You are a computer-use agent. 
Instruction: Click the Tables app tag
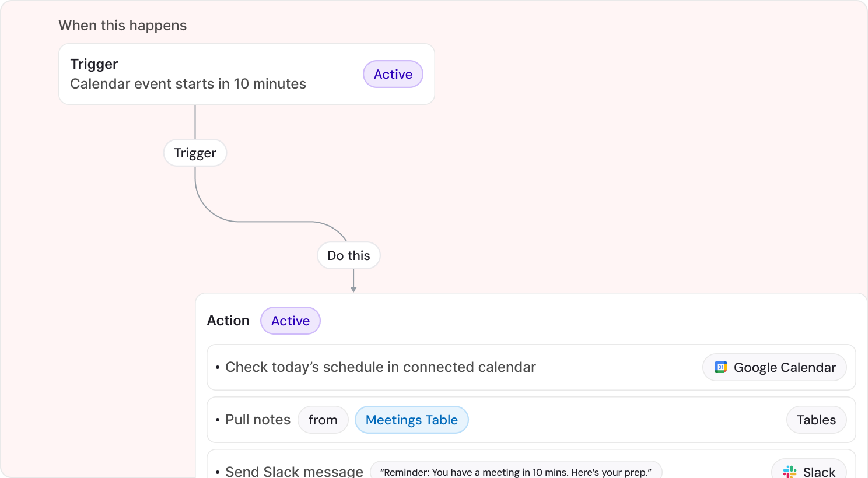817,420
